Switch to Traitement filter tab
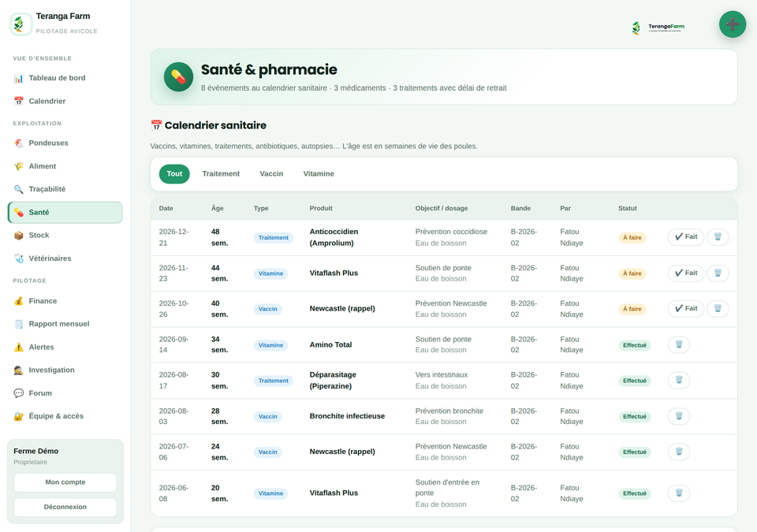Viewport: 757px width, 532px height. click(x=221, y=174)
